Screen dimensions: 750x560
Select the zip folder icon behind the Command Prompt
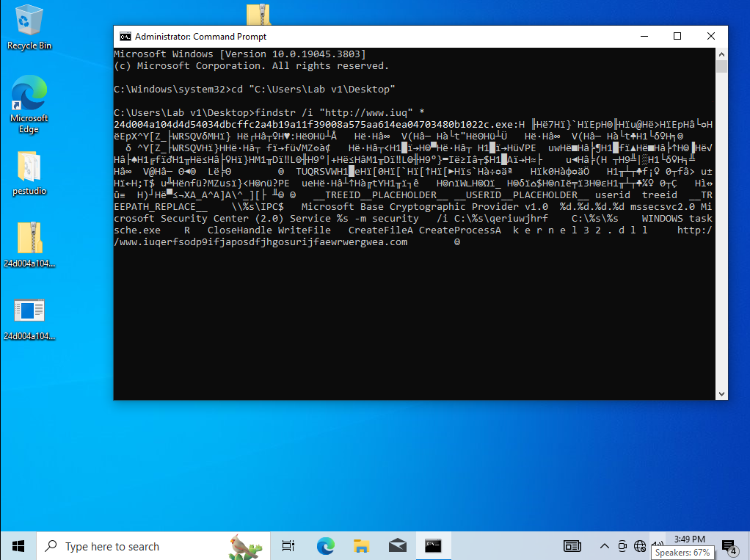[x=259, y=15]
